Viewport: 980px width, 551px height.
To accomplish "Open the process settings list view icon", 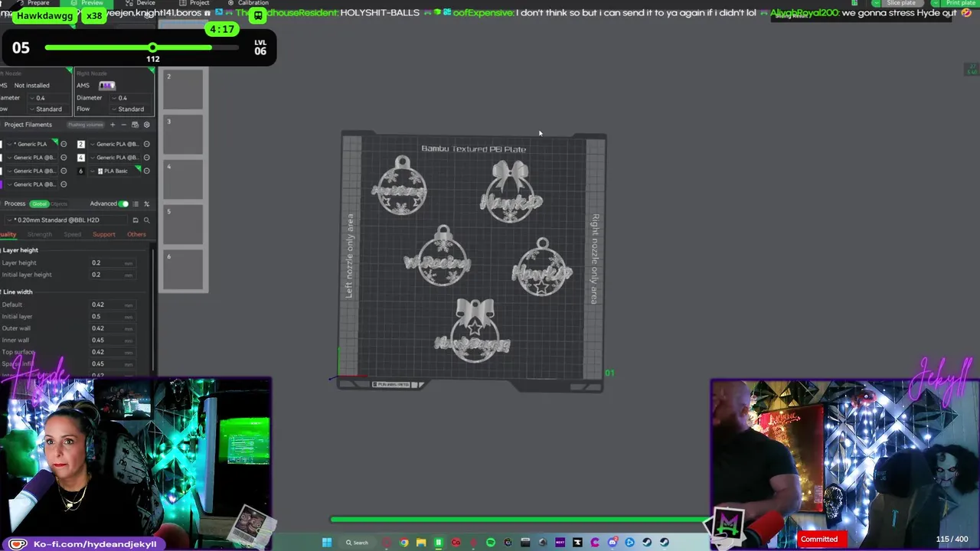I will pyautogui.click(x=136, y=204).
